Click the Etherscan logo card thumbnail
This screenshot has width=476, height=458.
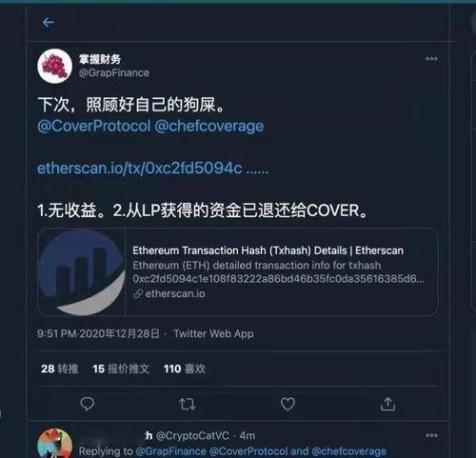pyautogui.click(x=82, y=272)
